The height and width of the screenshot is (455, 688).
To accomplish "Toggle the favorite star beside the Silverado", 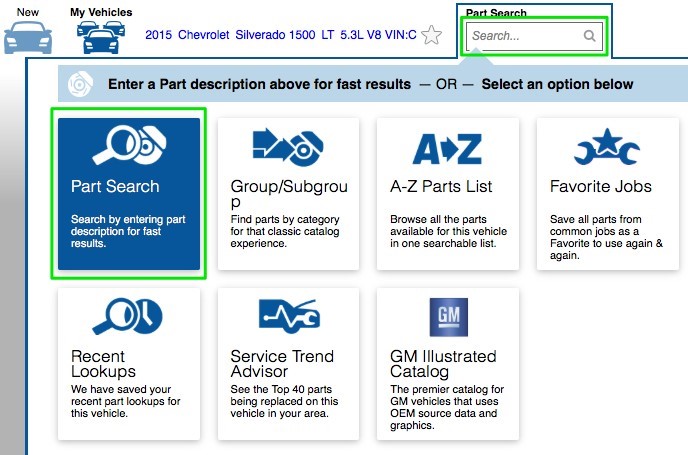I will point(431,35).
